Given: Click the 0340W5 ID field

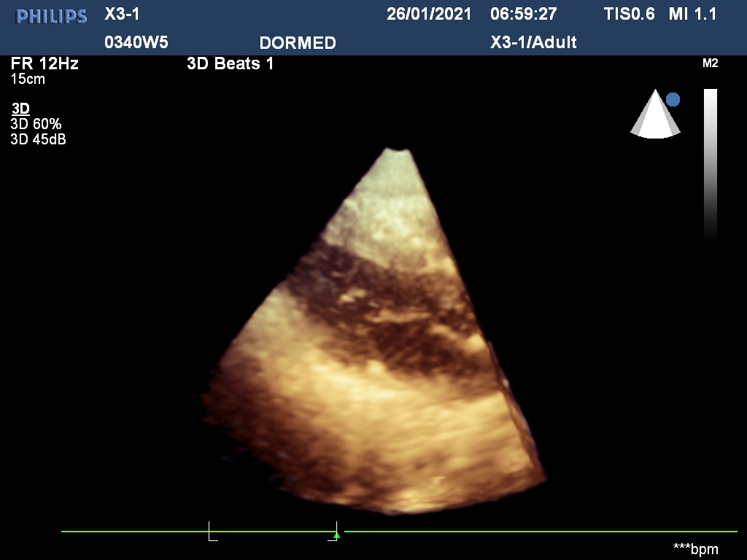Looking at the screenshot, I should [x=136, y=42].
